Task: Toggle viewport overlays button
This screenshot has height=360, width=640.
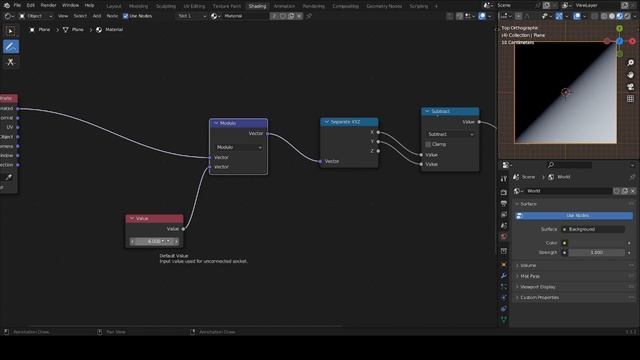Action: 577,16
